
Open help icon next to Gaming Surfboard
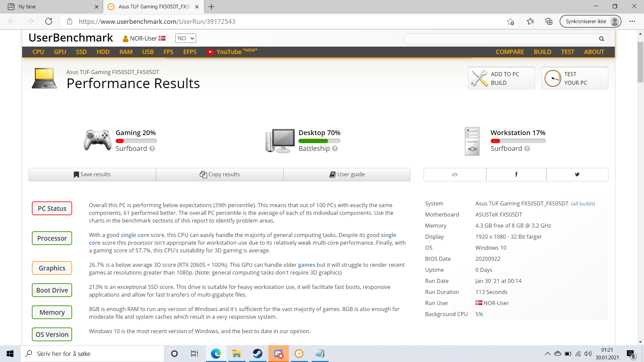(152, 148)
